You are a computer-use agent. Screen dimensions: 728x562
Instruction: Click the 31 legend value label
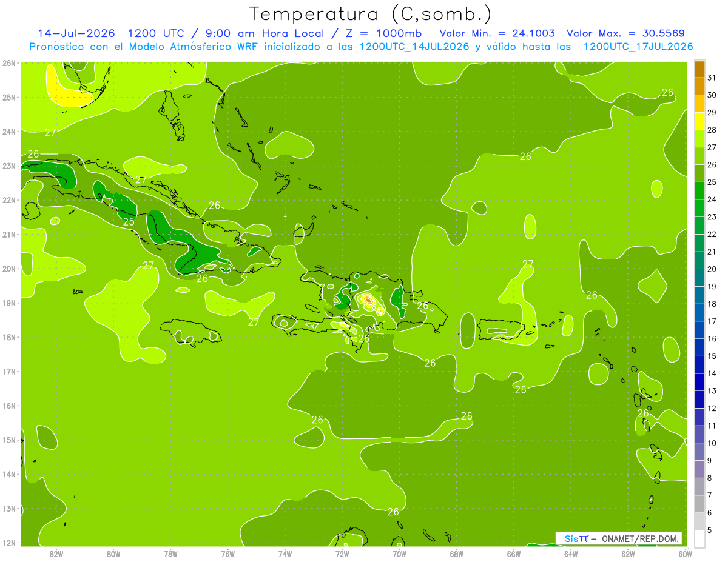click(712, 78)
